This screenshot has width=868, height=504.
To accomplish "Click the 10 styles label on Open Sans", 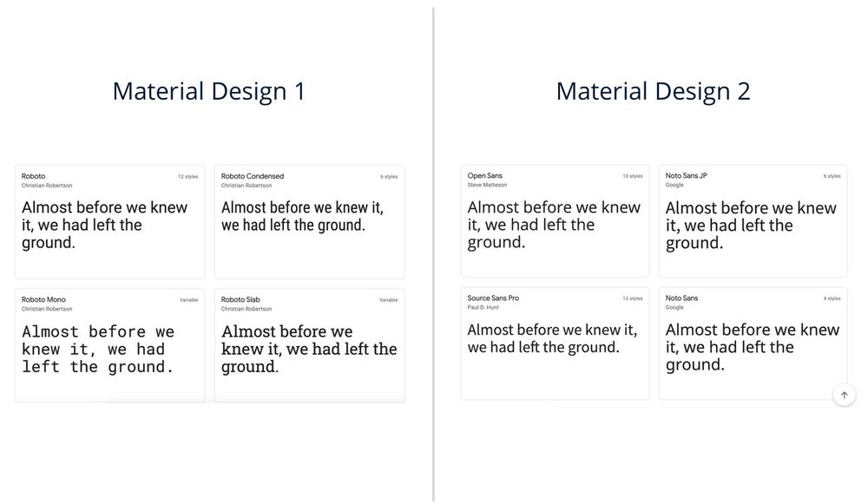I will click(x=632, y=176).
